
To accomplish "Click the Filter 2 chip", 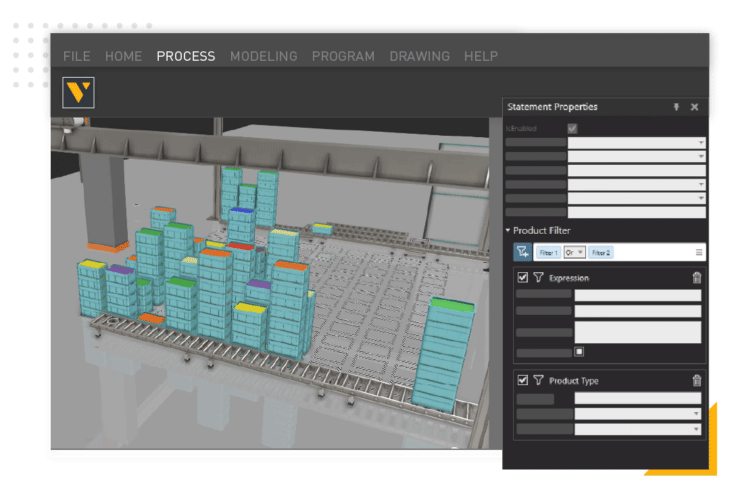I will coord(601,252).
